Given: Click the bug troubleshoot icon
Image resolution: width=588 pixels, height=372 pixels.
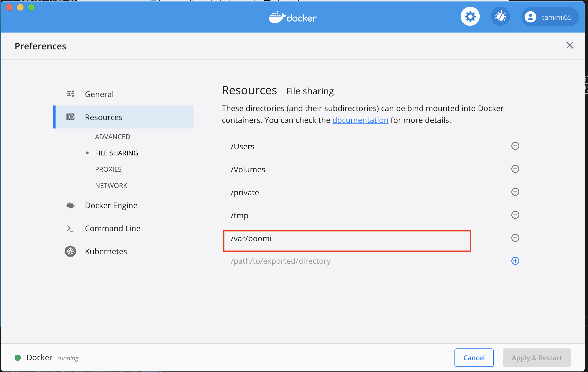Looking at the screenshot, I should pos(500,16).
